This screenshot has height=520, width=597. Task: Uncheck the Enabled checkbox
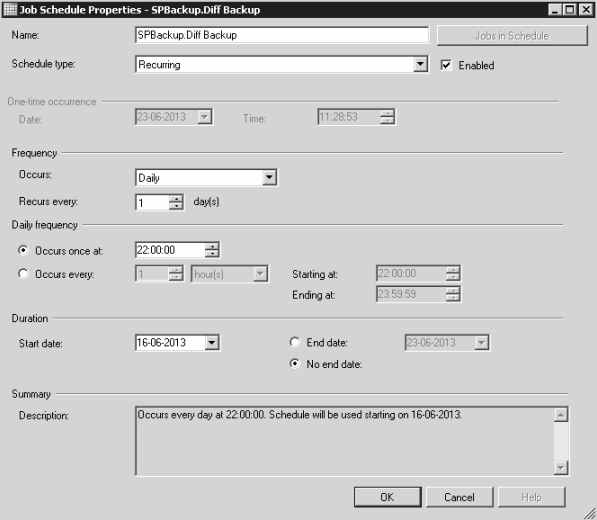pyautogui.click(x=446, y=65)
